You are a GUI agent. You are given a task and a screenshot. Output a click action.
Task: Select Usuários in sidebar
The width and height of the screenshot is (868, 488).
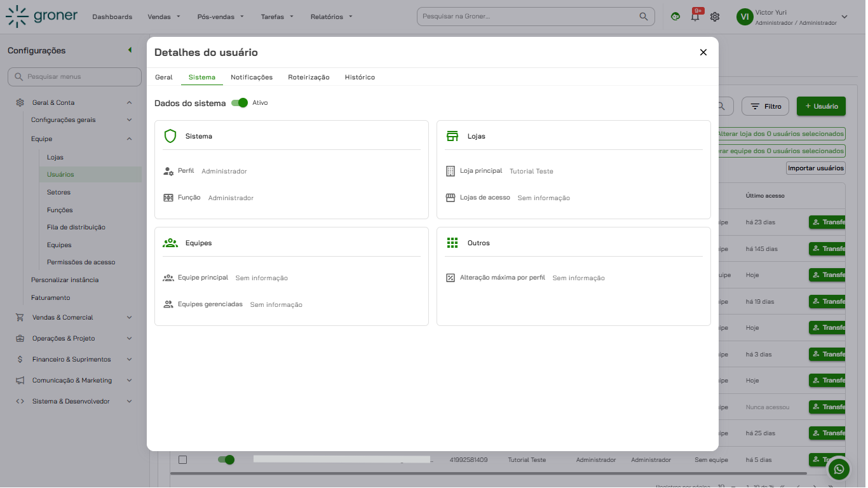click(89, 174)
